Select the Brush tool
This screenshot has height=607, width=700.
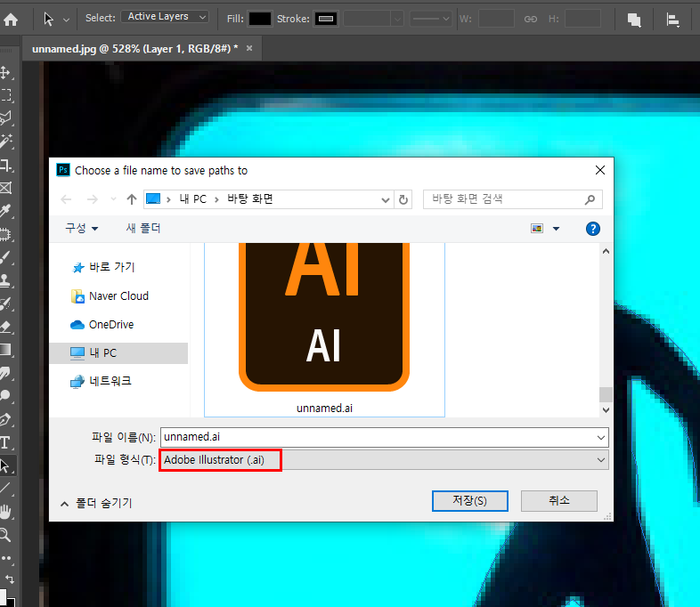tap(5, 257)
